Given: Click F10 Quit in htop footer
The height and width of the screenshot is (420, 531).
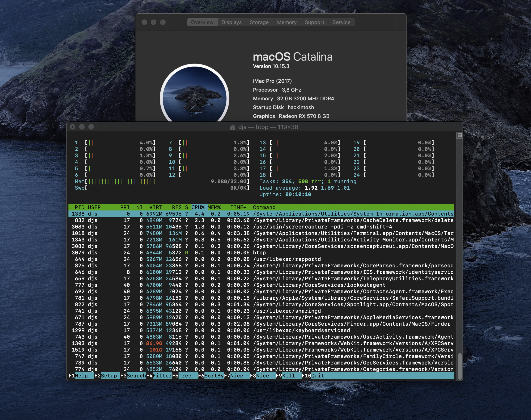Looking at the screenshot, I should [x=313, y=376].
